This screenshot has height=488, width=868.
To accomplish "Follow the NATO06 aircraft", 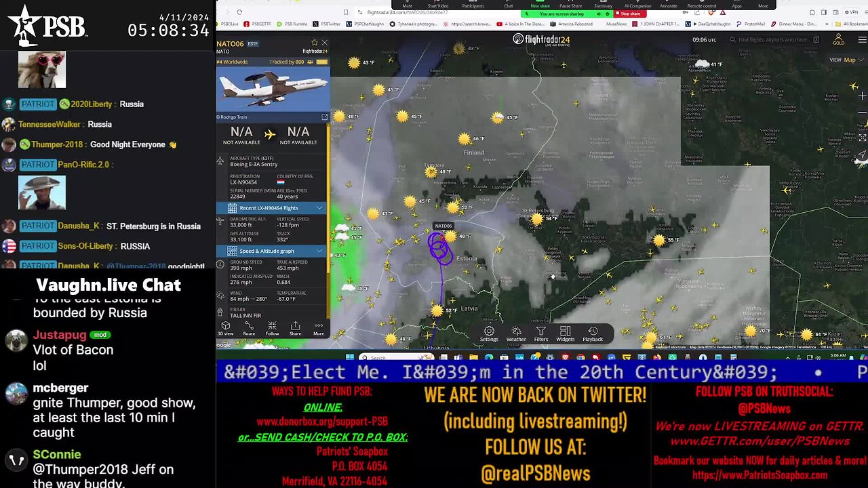I will tap(272, 329).
